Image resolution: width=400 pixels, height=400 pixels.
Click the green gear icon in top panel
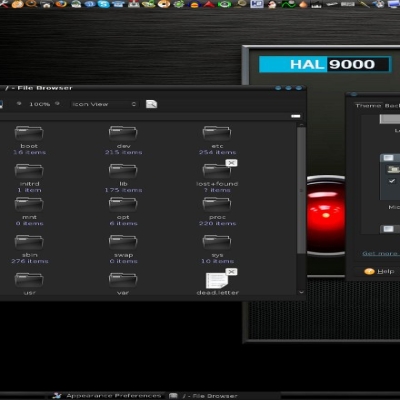(179, 4)
